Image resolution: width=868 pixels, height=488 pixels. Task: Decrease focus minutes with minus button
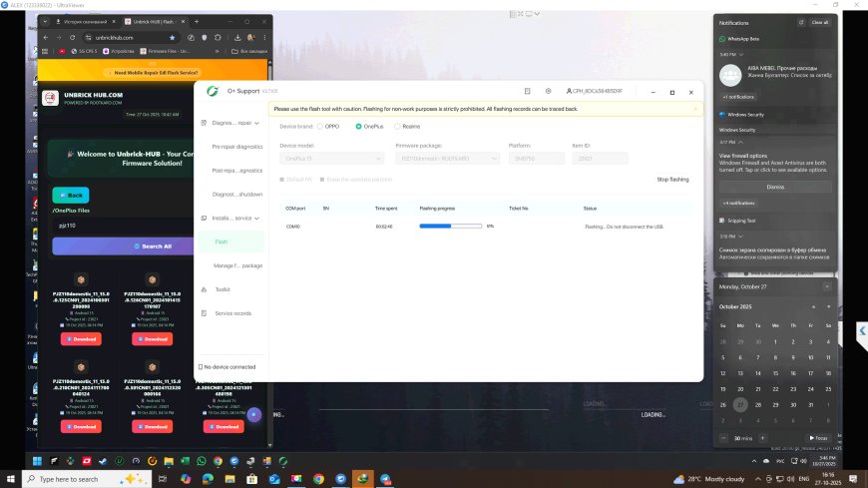tap(723, 438)
